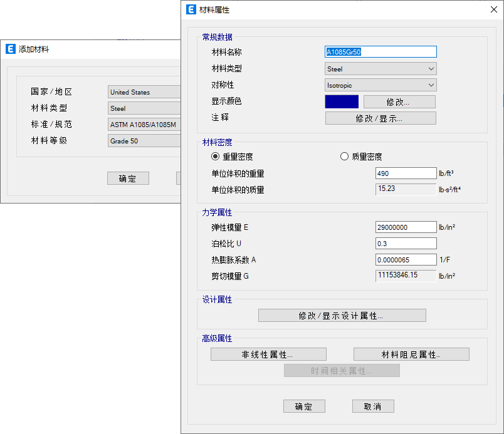Click the ETABS icon in 添加材料 title bar
504x434 pixels.
[11, 49]
